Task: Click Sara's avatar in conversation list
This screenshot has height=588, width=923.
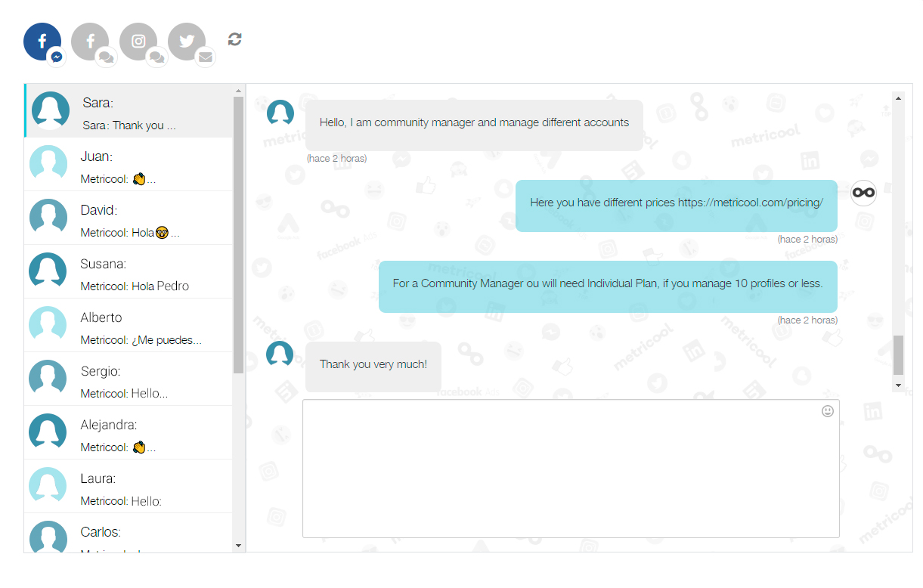Action: (51, 110)
